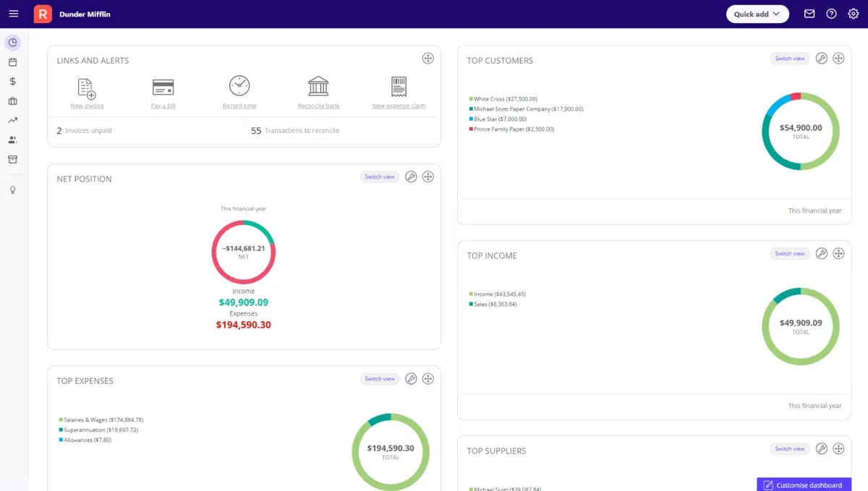Select the calendar icon in sidebar
The width and height of the screenshot is (868, 491).
click(x=12, y=62)
